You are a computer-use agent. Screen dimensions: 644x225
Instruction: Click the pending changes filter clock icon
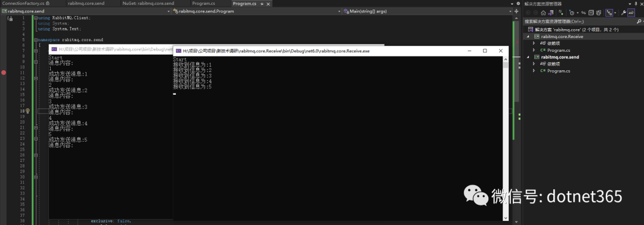coord(572,12)
